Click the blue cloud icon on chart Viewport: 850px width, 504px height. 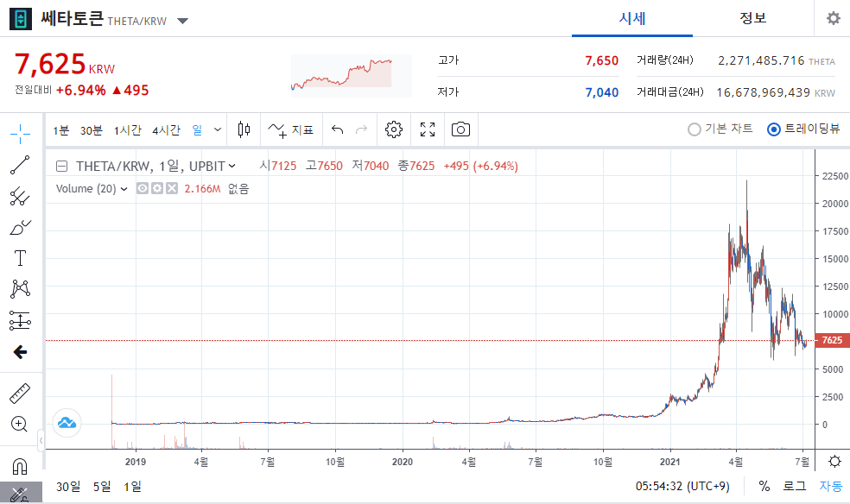[x=67, y=423]
